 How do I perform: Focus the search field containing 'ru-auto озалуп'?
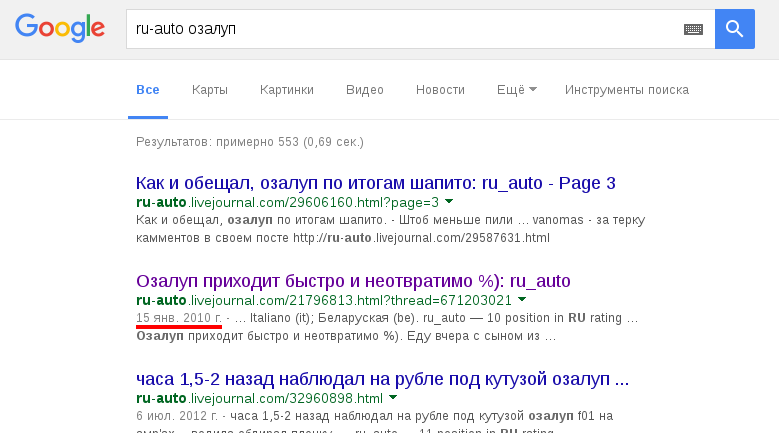[x=420, y=29]
